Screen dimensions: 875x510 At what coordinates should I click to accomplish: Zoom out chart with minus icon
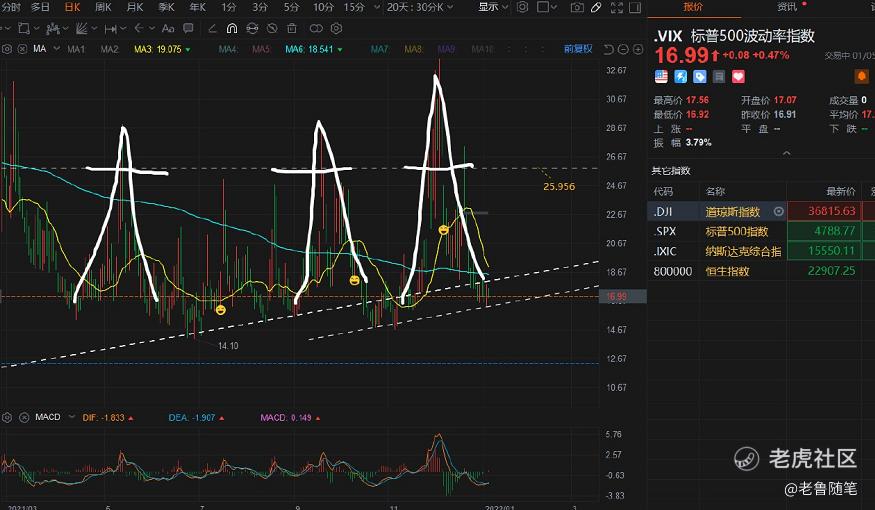[x=623, y=50]
